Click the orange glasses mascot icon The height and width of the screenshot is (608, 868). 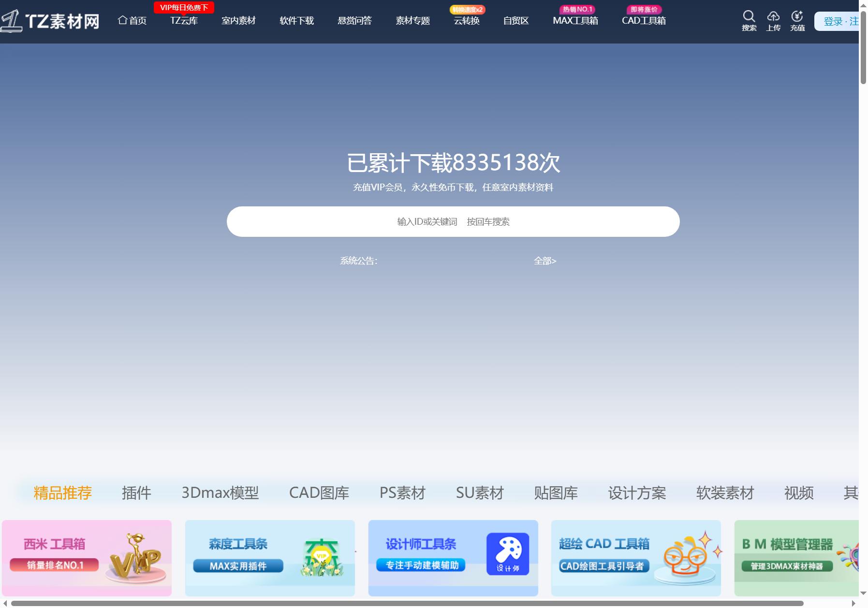pos(686,557)
